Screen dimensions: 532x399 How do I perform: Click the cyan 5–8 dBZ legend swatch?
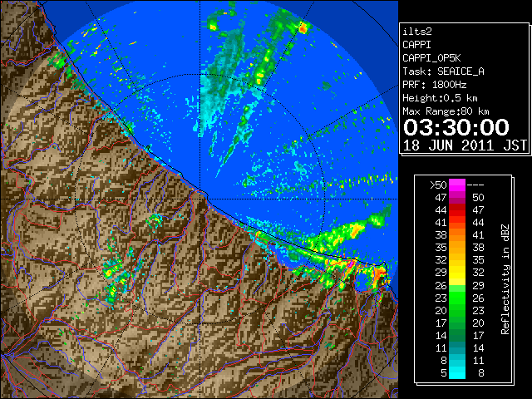tap(457, 372)
